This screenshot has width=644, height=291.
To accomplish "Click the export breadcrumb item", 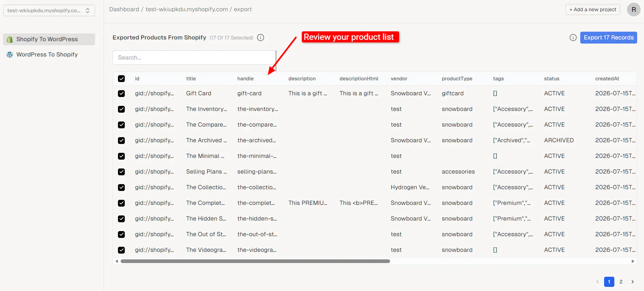I will tap(243, 9).
